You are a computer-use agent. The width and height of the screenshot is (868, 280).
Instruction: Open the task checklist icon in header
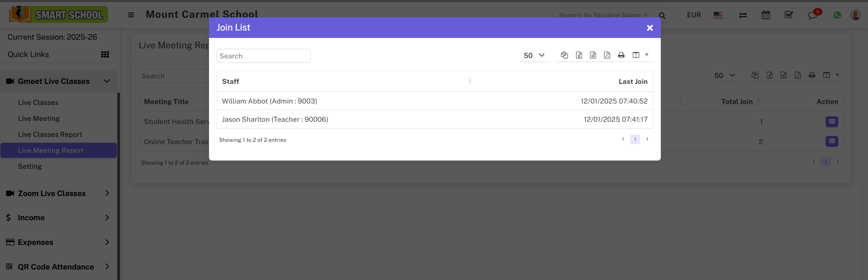[x=789, y=15]
